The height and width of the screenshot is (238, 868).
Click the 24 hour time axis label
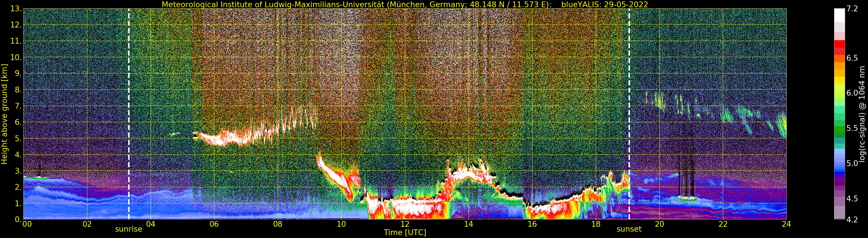click(x=786, y=224)
